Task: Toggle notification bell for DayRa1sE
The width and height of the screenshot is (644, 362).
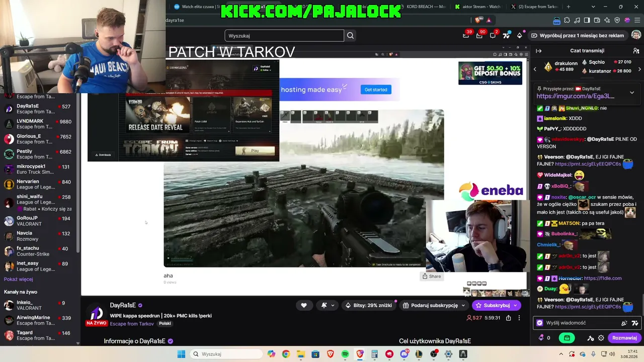Action: (x=325, y=305)
